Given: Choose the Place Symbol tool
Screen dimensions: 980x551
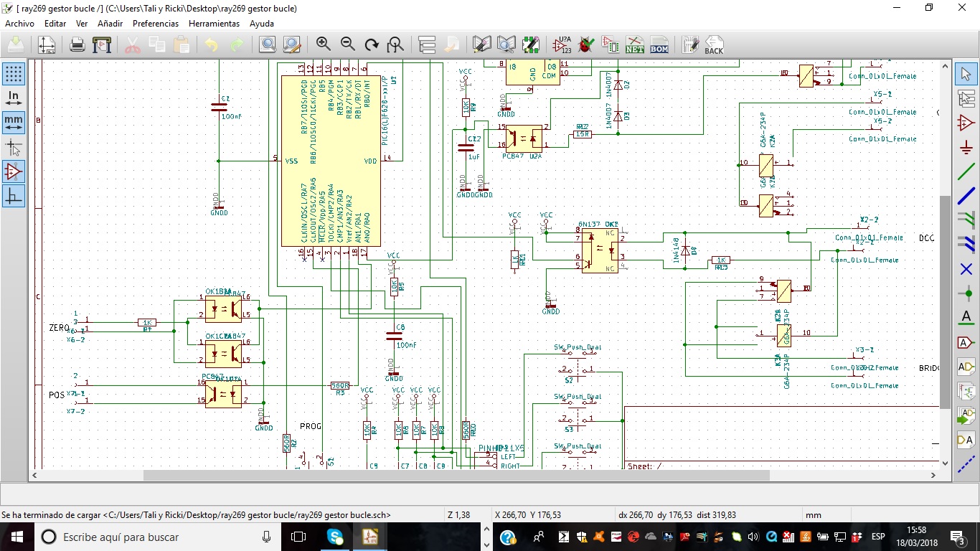Looking at the screenshot, I should tap(966, 123).
